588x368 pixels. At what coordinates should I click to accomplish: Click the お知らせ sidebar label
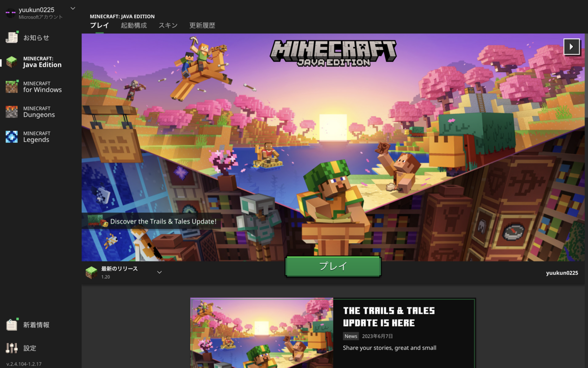(x=36, y=38)
